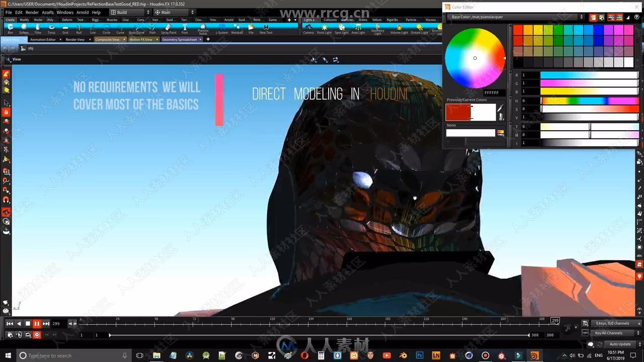Image resolution: width=644 pixels, height=362 pixels.
Task: Add a Spot Light
Action: [x=342, y=28]
